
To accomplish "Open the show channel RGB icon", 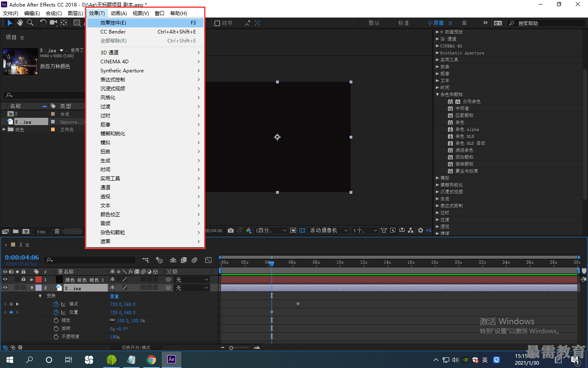I will tap(249, 231).
